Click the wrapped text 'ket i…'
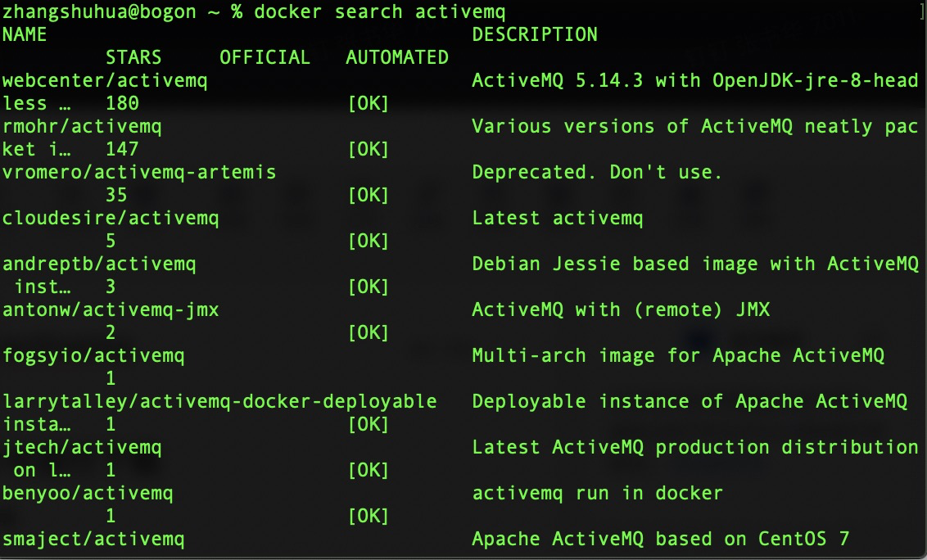This screenshot has width=927, height=560. 36,149
